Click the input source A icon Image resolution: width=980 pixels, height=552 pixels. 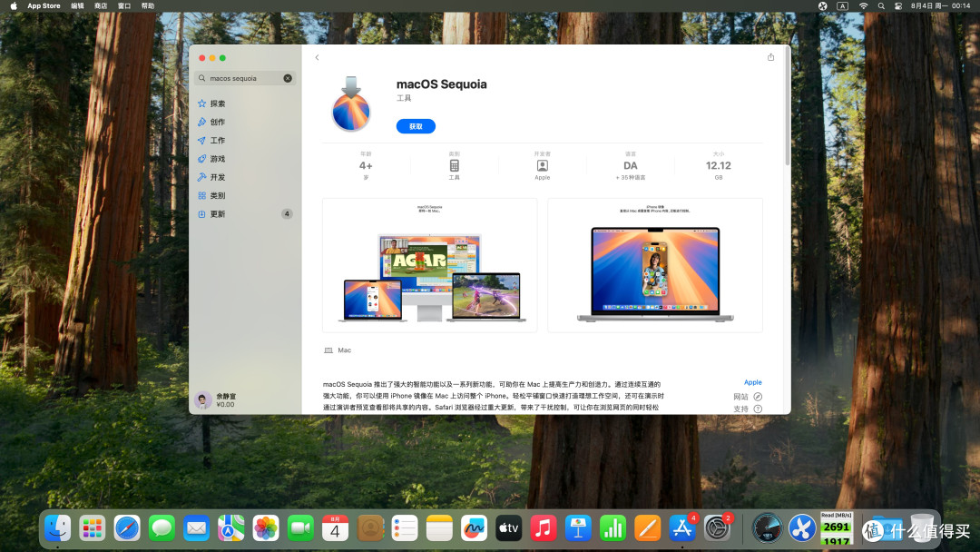pos(842,5)
